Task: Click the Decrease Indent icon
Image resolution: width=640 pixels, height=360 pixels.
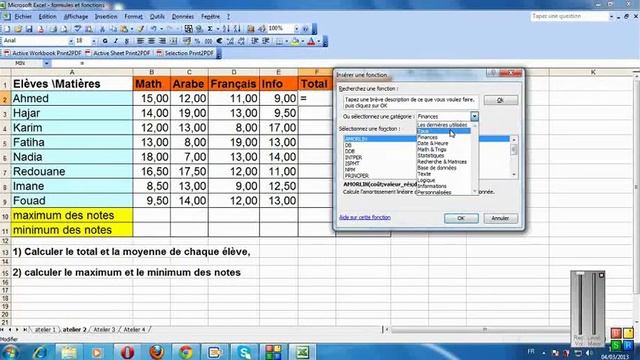Action: click(255, 41)
